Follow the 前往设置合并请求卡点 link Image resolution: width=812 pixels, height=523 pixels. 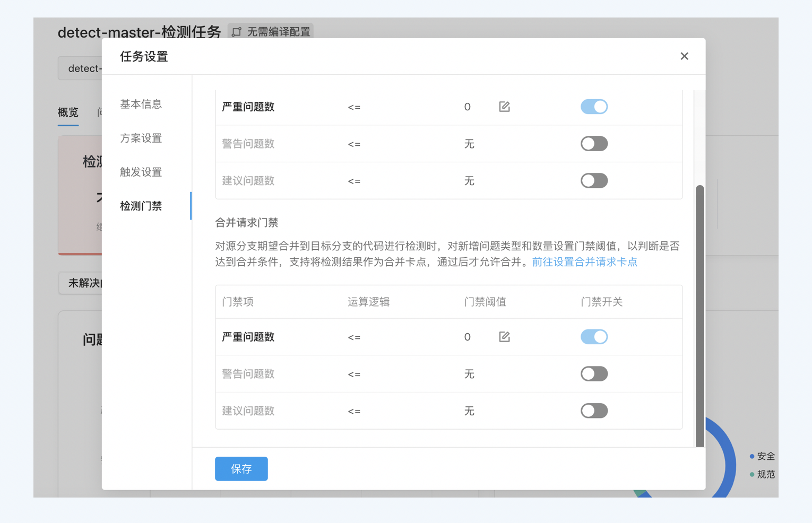(585, 261)
